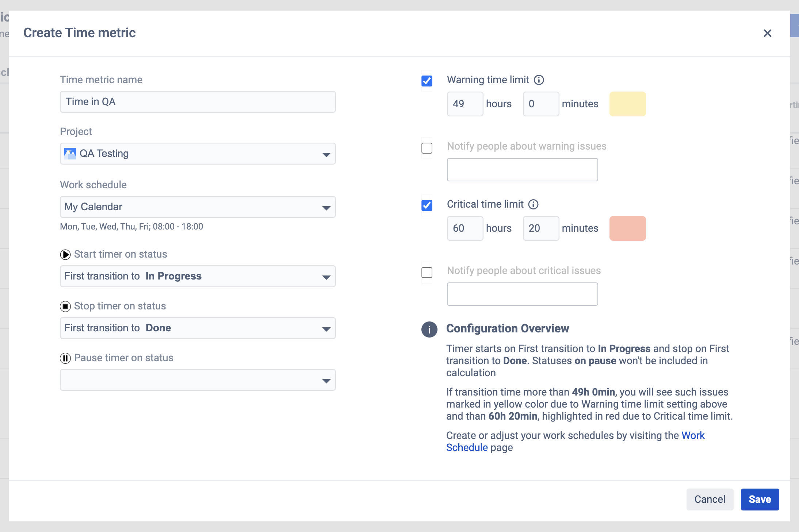Click the Stop timer on status icon
Screen dimensions: 799x532
[x=65, y=306]
